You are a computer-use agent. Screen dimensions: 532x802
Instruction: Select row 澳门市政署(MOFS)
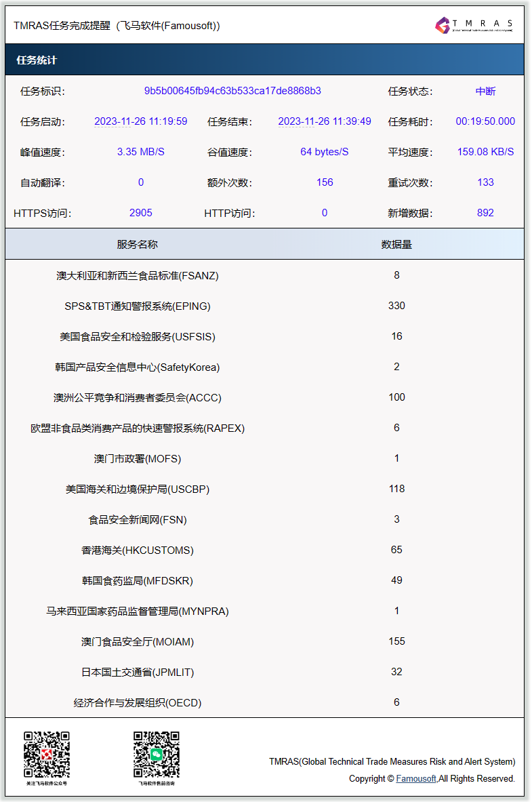coord(264,458)
